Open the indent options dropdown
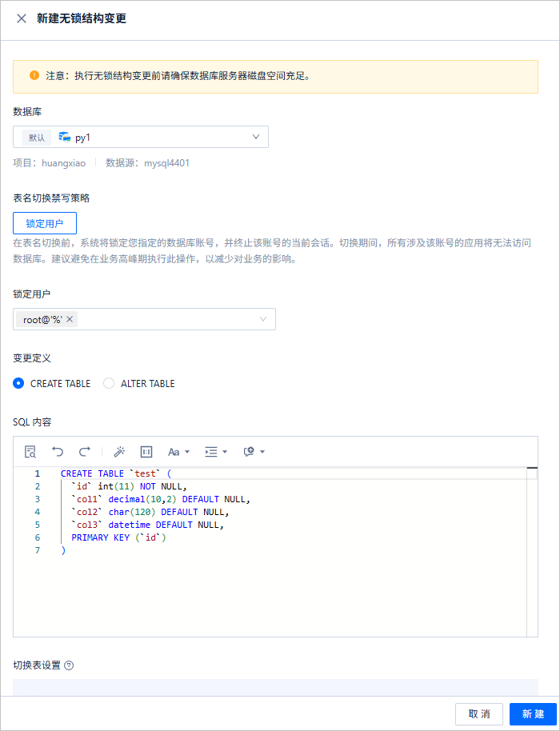Image resolution: width=560 pixels, height=731 pixels. [x=216, y=452]
